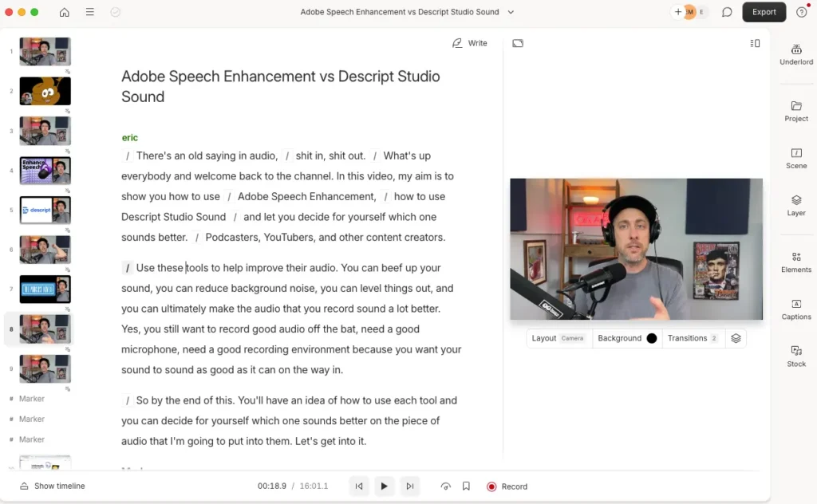
Task: Open the help question mark icon
Action: pos(801,12)
